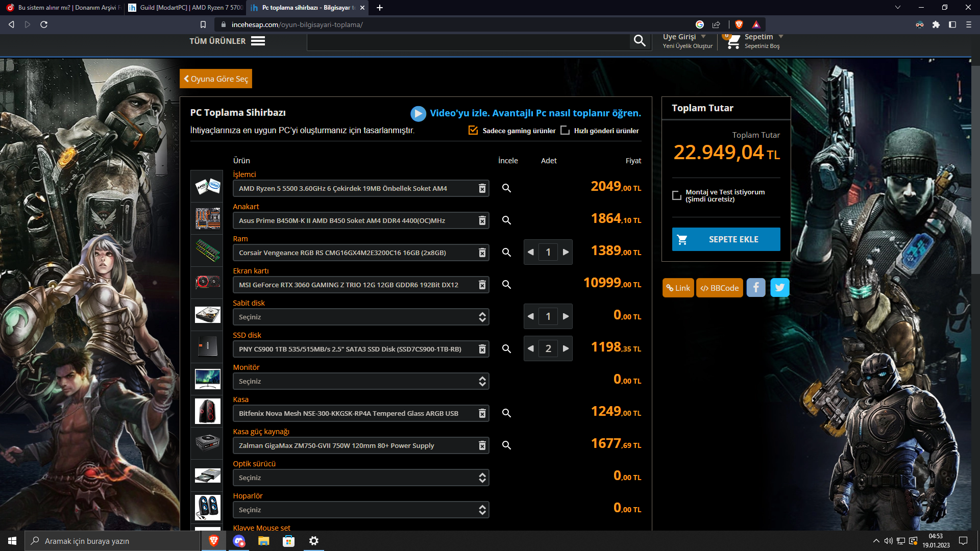
Task: Click the site search magnifier icon
Action: coord(640,40)
